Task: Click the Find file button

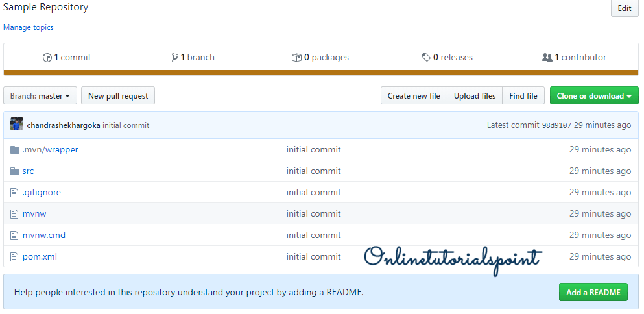Action: 523,96
